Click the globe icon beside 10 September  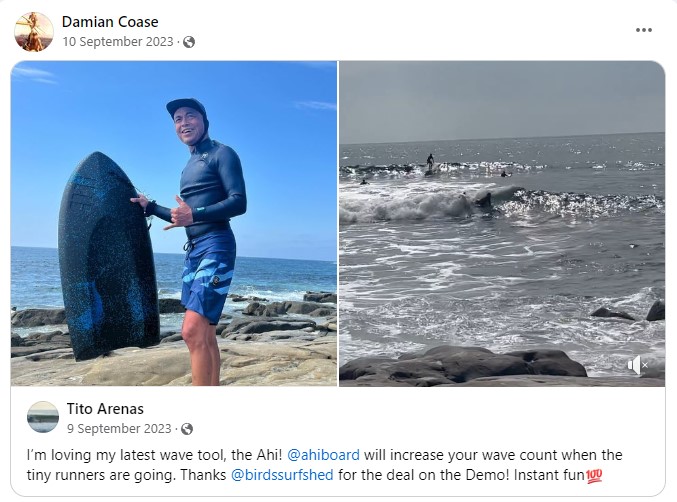point(189,42)
